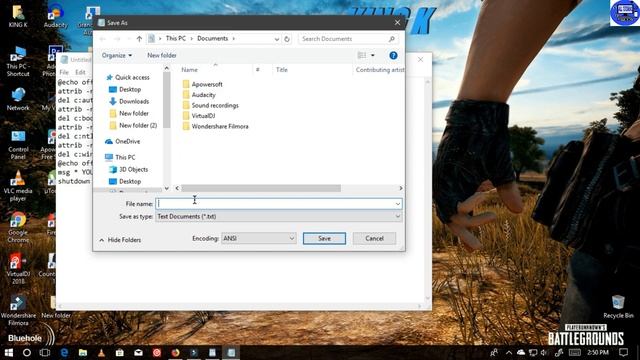The image size is (640, 360).
Task: Click the Up one level arrow
Action: click(139, 39)
